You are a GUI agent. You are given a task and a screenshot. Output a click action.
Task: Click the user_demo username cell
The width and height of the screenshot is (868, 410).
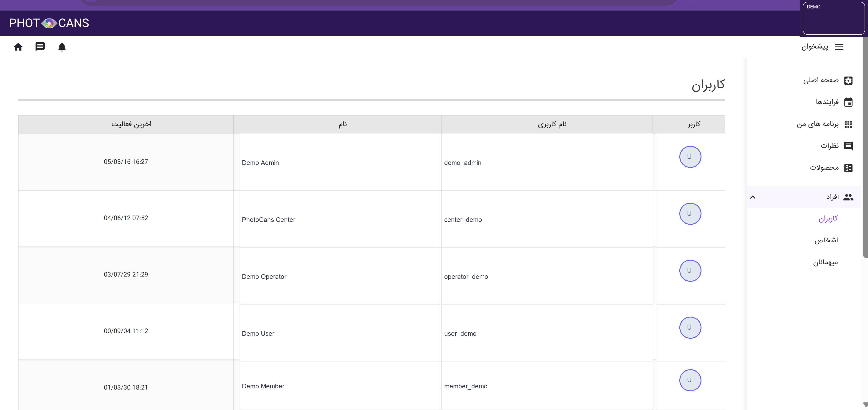pyautogui.click(x=547, y=333)
